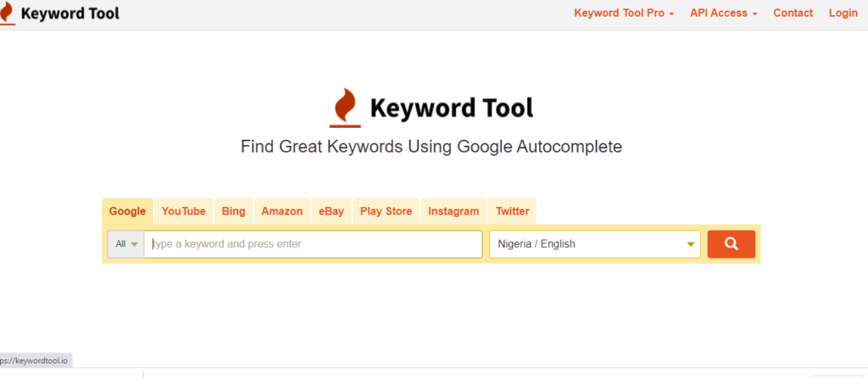Expand the Nigeria / English country selector
The image size is (868, 378).
pyautogui.click(x=595, y=244)
